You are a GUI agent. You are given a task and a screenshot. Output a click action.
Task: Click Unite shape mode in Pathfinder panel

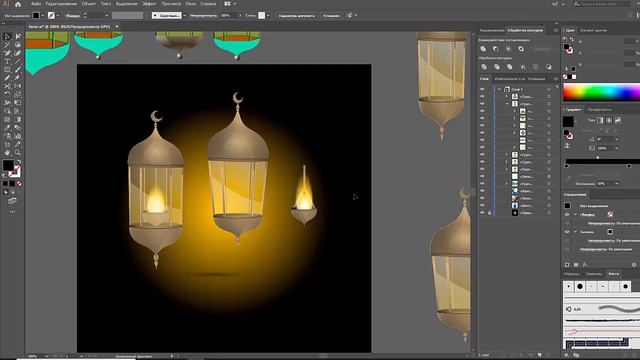(483, 49)
